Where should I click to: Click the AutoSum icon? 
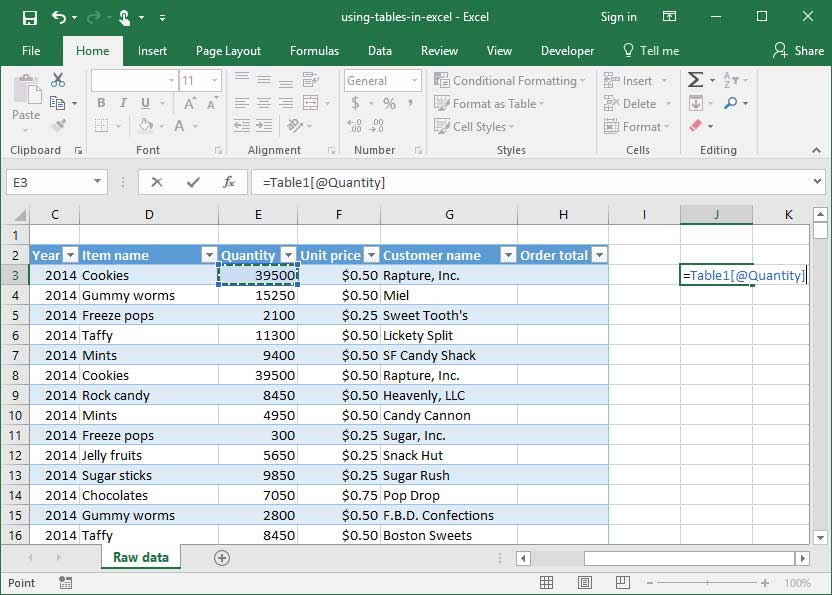pos(695,79)
